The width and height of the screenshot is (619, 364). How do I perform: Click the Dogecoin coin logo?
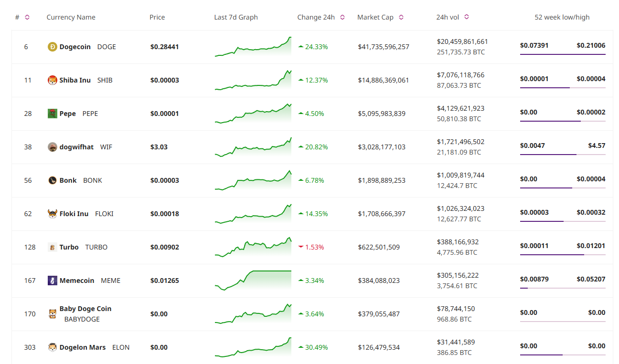[52, 46]
